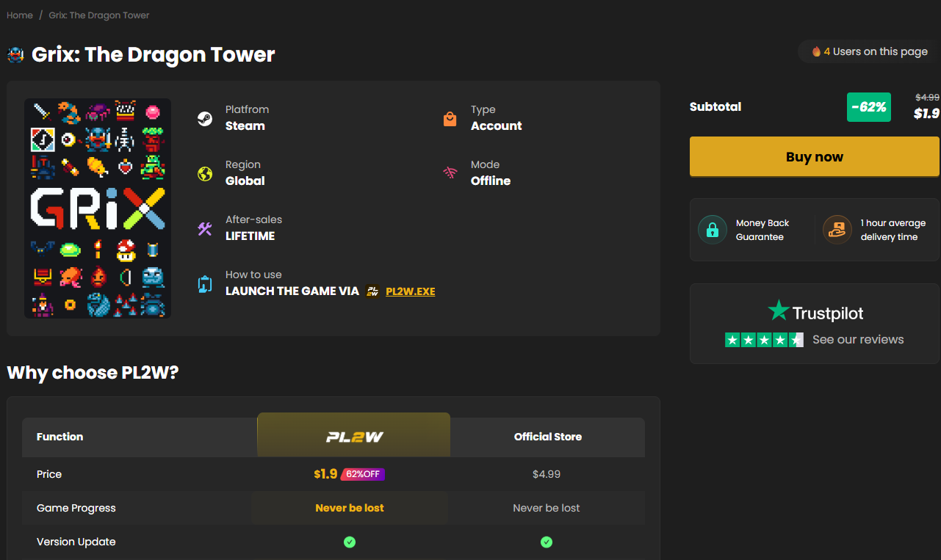Click the Money Back Guarantee text
Viewport: 941px width, 560px height.
tap(762, 230)
